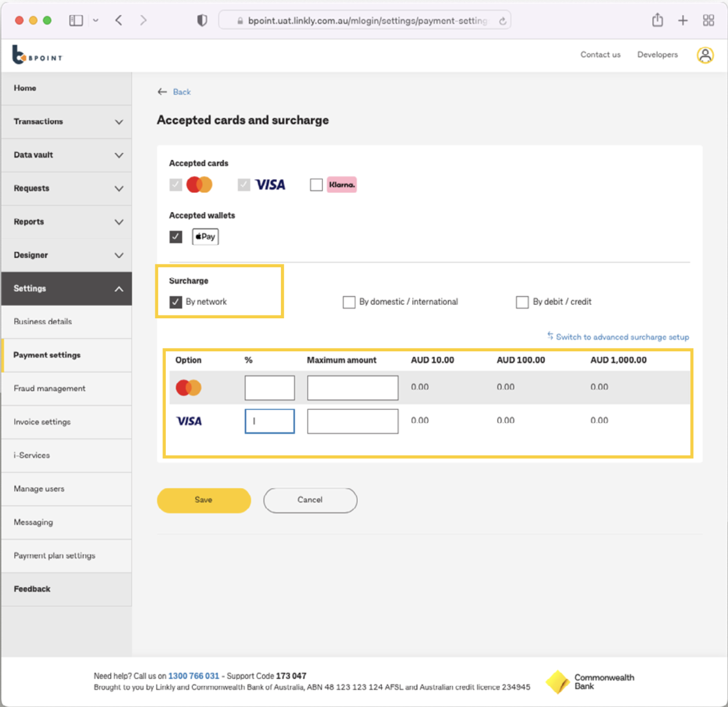Uncheck the By network surcharge checkbox

pos(176,302)
